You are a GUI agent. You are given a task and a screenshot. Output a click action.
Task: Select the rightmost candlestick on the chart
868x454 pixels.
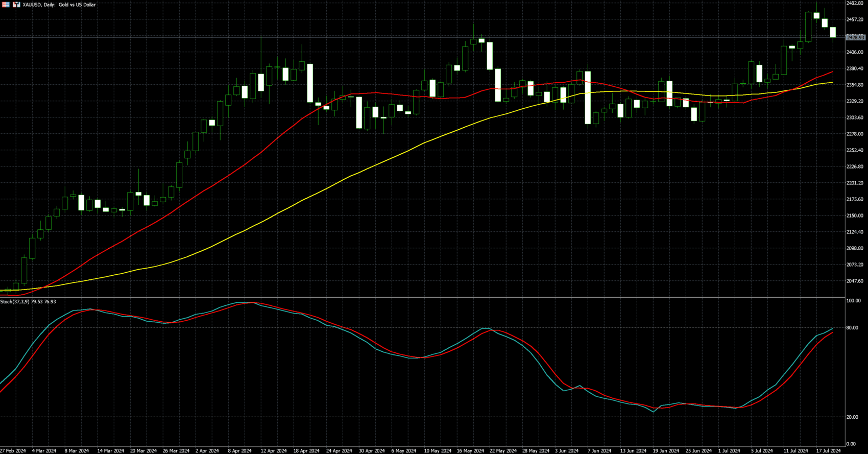833,32
